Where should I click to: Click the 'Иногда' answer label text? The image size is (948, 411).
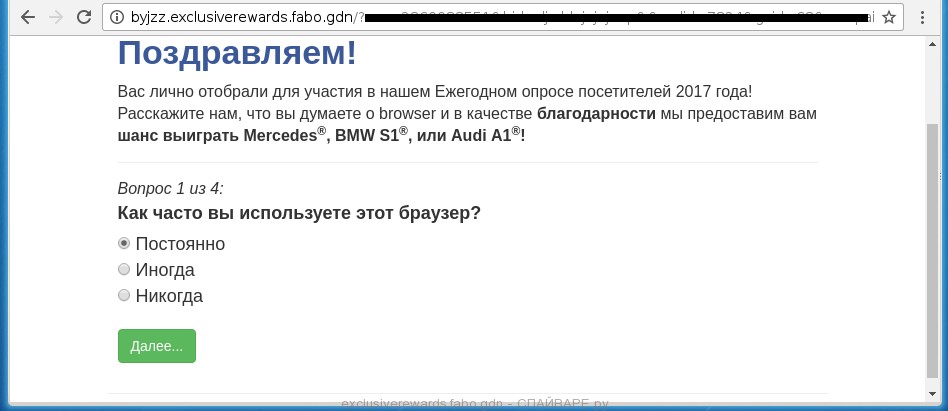click(x=165, y=270)
